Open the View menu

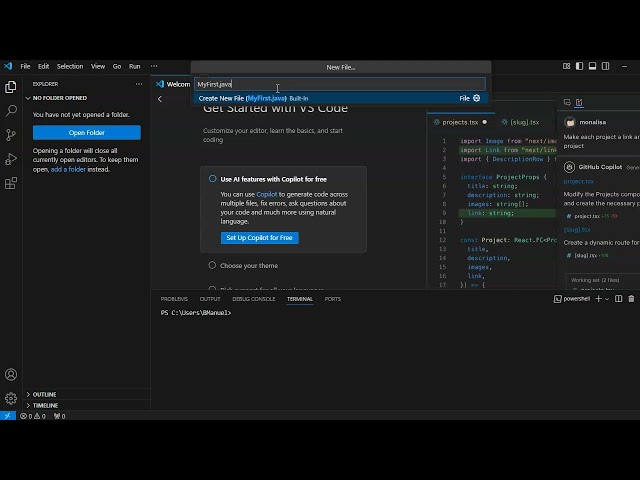tap(98, 66)
